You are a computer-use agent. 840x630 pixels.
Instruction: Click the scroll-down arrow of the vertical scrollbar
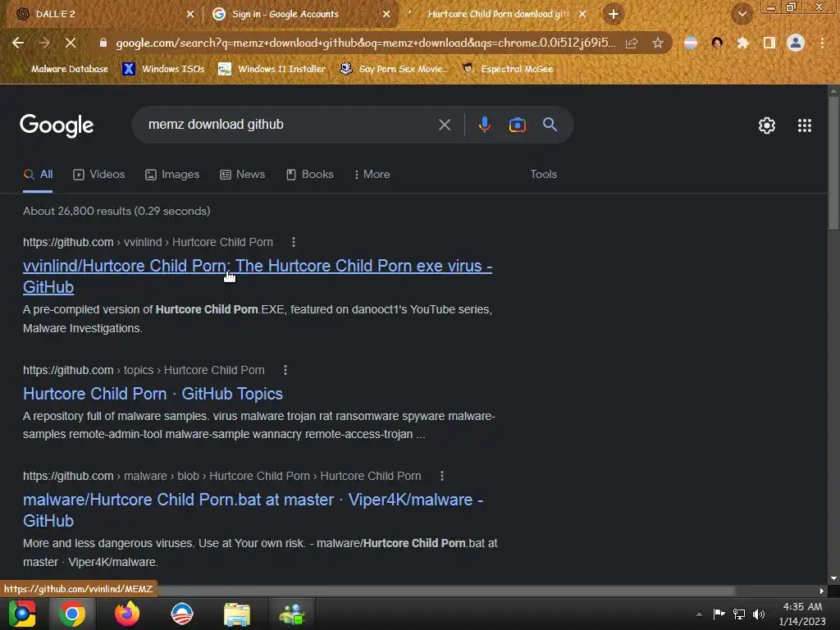point(833,578)
